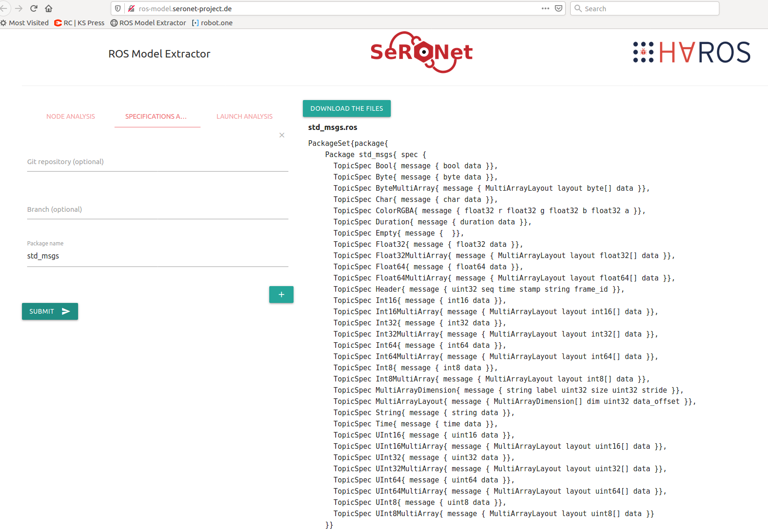Open the tracking protection shield panel
The height and width of the screenshot is (532, 768).
118,8
